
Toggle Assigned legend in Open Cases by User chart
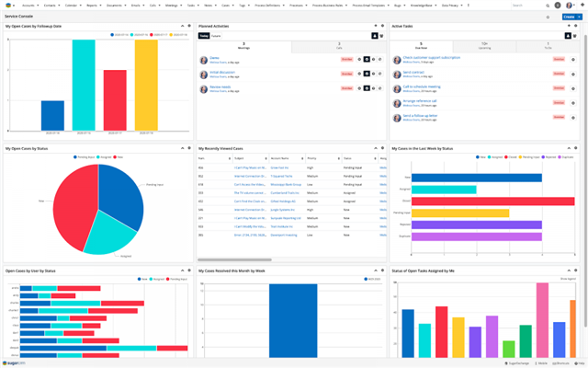pos(157,279)
